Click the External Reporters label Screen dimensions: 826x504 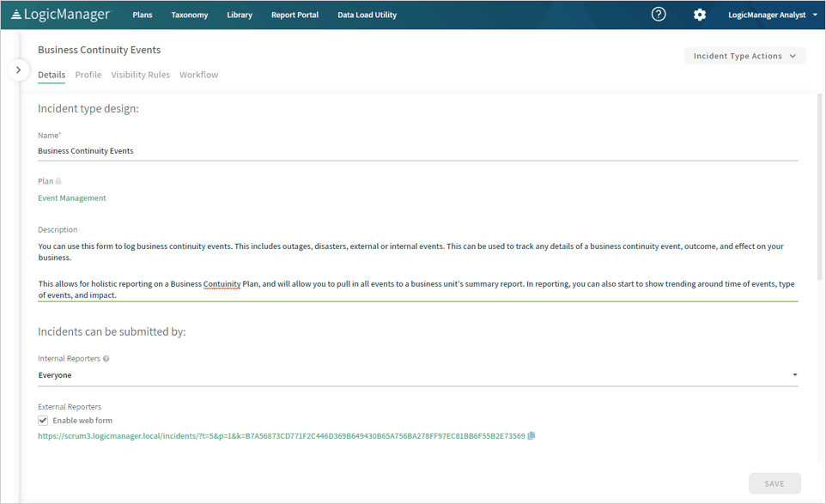pos(70,407)
